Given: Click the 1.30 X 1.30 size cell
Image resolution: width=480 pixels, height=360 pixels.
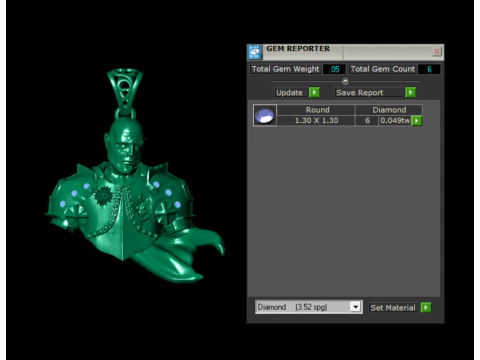Looking at the screenshot, I should pos(316,120).
